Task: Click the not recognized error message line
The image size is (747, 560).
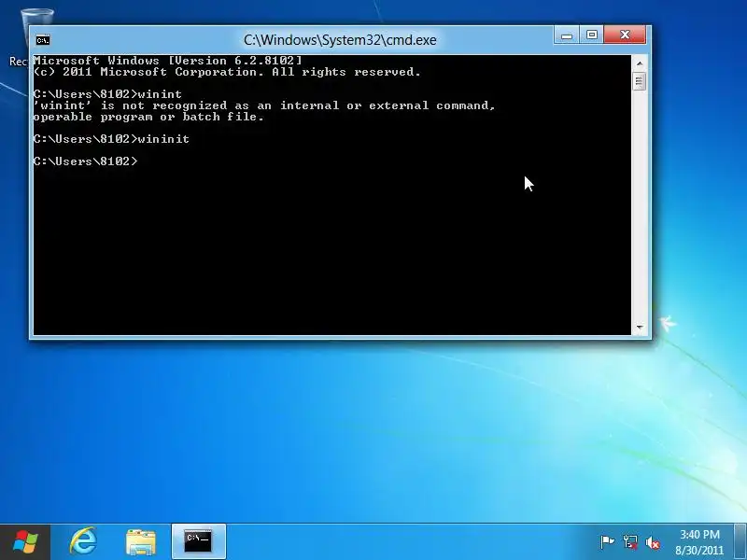Action: pyautogui.click(x=264, y=105)
